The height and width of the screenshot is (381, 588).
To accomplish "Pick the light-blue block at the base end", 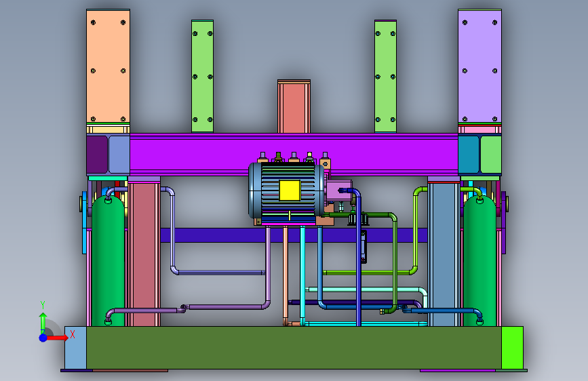I will 75,348.
